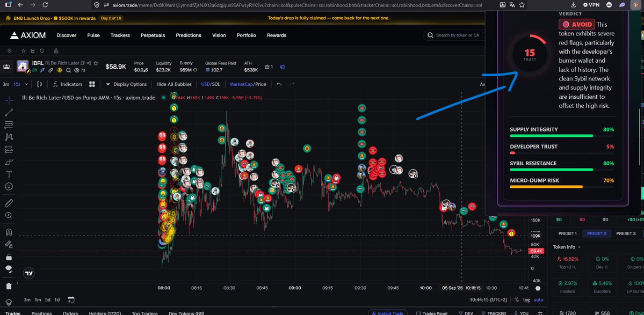Undo the last chart action
Image resolution: width=644 pixels, height=315 pixels.
click(279, 84)
